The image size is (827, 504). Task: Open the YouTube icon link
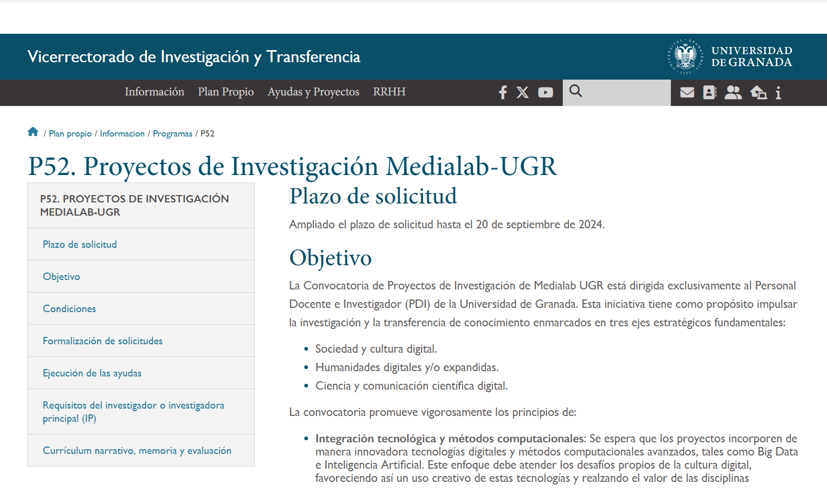(x=545, y=92)
